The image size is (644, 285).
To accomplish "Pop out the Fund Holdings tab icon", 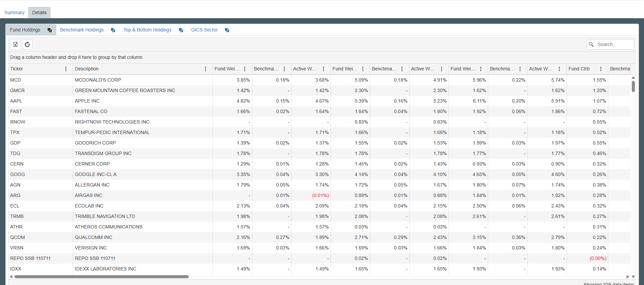I will pyautogui.click(x=50, y=30).
